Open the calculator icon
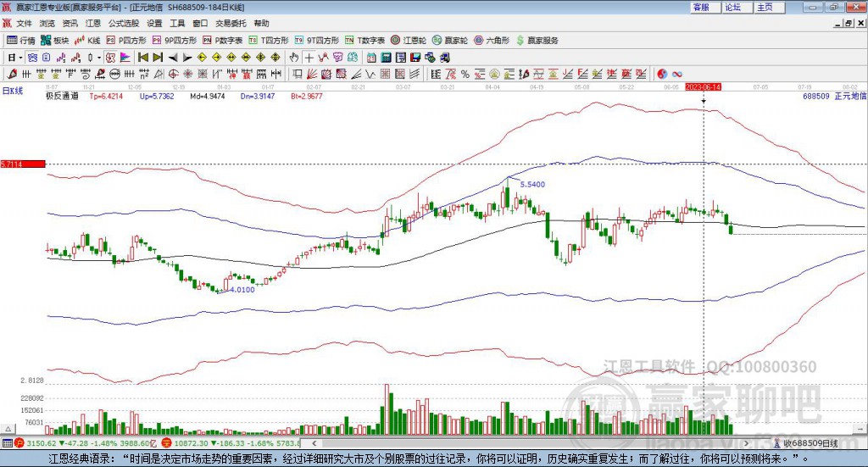The width and height of the screenshot is (868, 467). tap(387, 58)
